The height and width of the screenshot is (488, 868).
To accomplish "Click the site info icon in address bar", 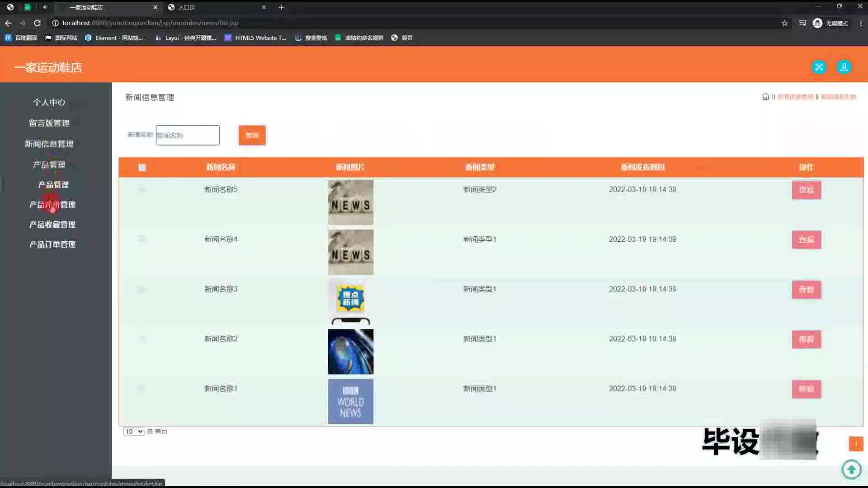I will coord(55,23).
